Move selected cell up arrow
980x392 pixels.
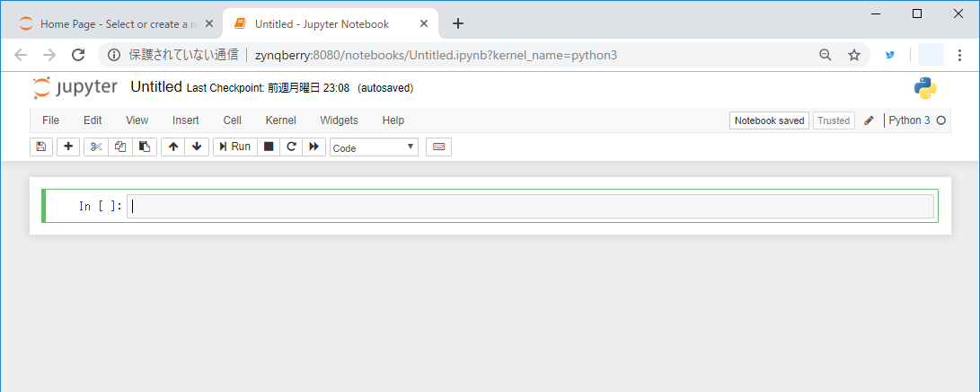click(173, 147)
